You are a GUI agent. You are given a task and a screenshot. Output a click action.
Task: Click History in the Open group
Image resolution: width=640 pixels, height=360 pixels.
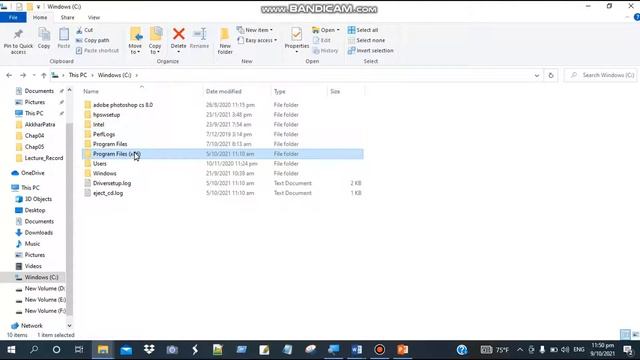pos(325,51)
